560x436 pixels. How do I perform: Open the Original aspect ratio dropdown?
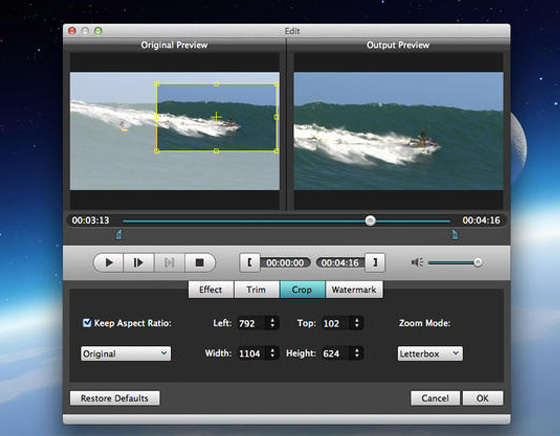[126, 354]
